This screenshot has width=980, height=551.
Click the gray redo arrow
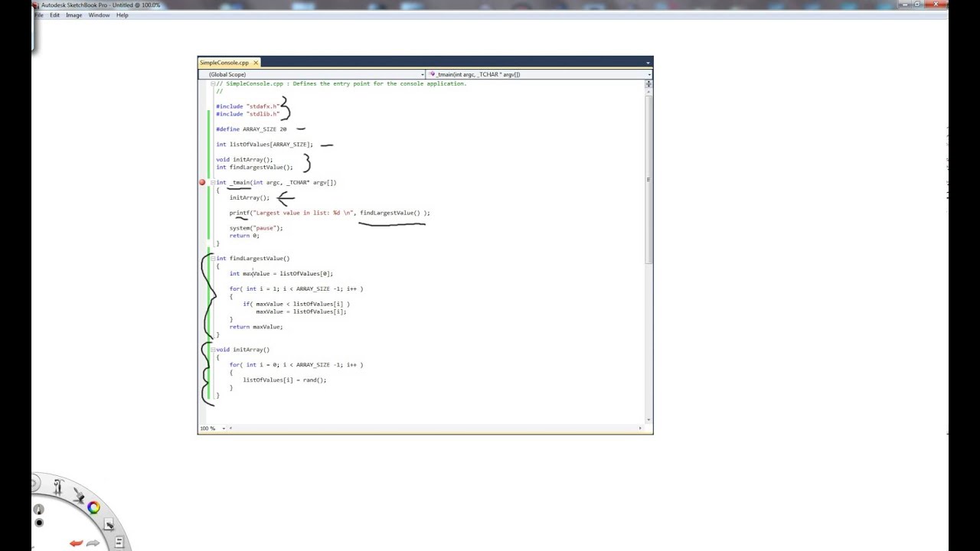coord(93,543)
